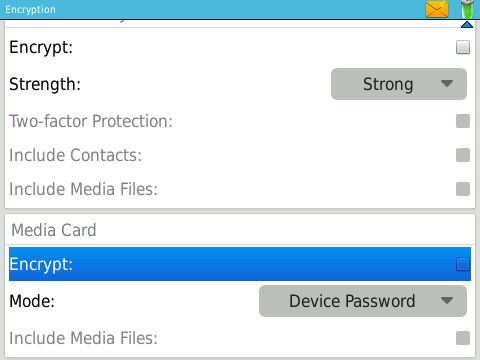Enable the device memory Encrypt checkbox
Viewport: 480px width, 360px height.
click(463, 47)
